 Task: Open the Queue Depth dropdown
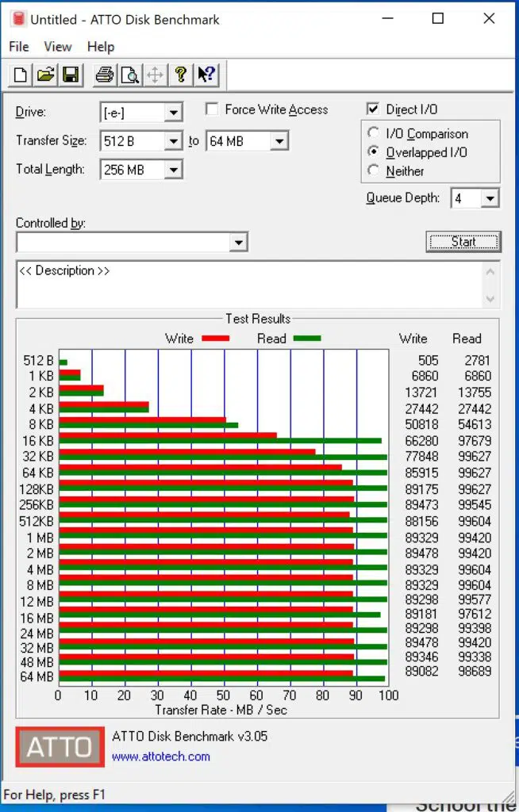pyautogui.click(x=490, y=198)
